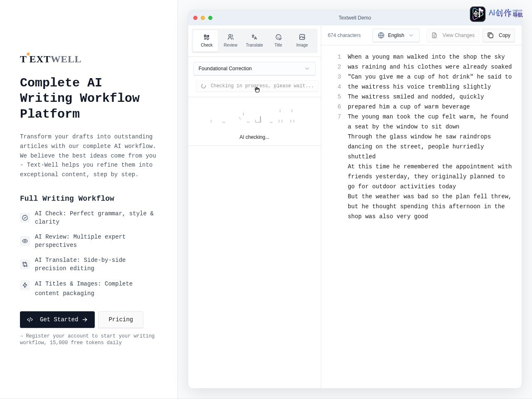Switch to the Translate tool
This screenshot has height=399, width=532.
point(254,40)
